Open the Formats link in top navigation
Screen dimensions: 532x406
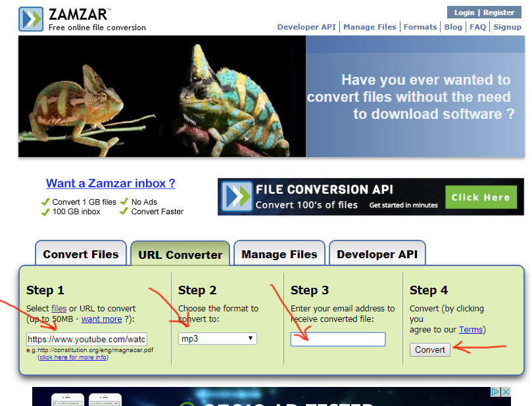click(x=420, y=27)
